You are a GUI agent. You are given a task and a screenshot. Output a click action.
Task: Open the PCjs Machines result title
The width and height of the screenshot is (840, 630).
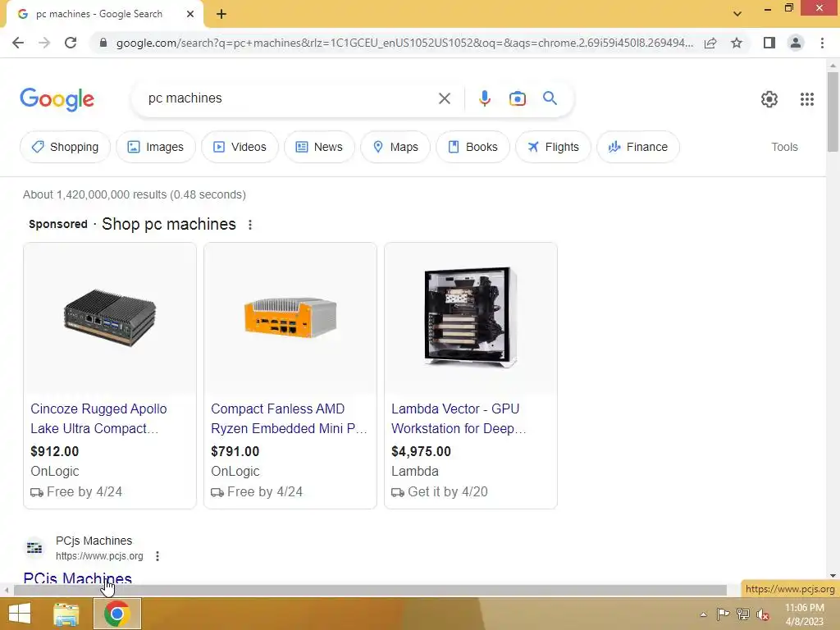pyautogui.click(x=78, y=578)
